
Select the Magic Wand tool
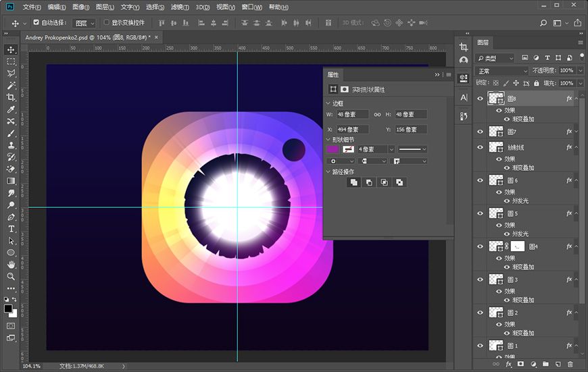[x=11, y=86]
